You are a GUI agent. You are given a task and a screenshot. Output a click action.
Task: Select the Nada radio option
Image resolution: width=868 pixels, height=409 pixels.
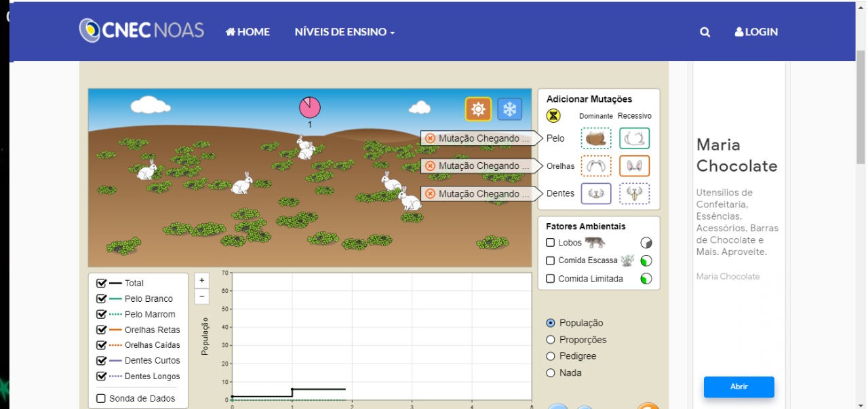pos(551,373)
